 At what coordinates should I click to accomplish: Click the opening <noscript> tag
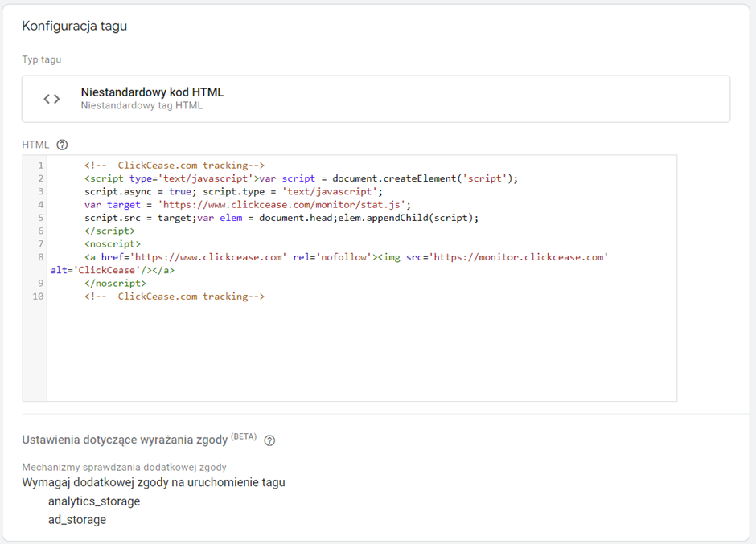pos(113,244)
